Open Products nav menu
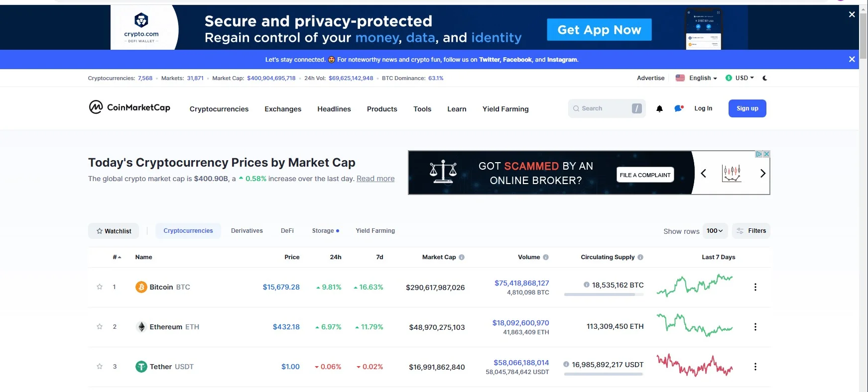This screenshot has height=392, width=868. (x=382, y=109)
